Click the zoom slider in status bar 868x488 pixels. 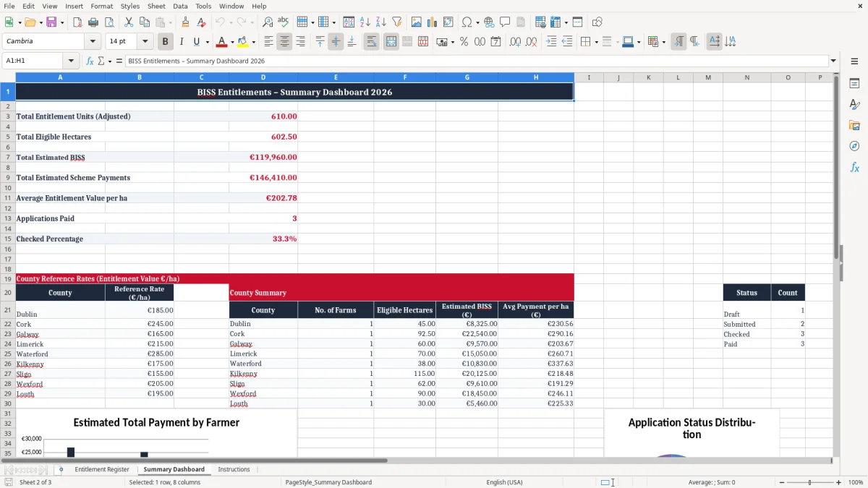[810, 482]
